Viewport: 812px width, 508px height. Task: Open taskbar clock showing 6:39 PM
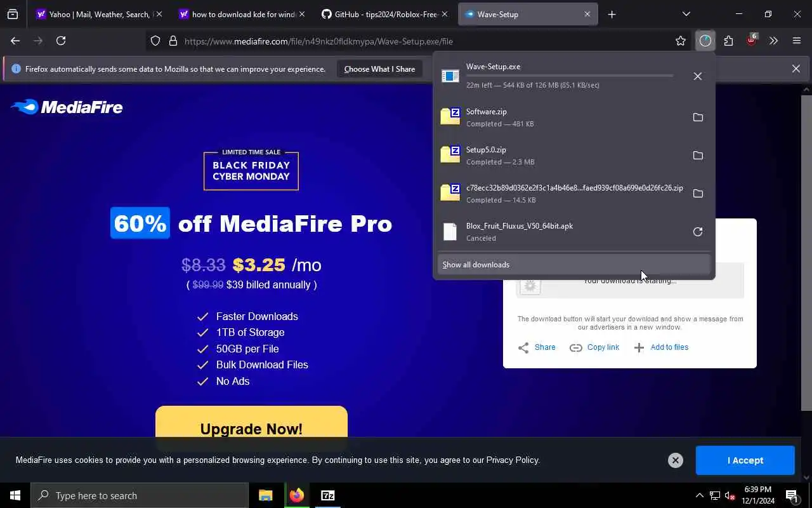757,495
